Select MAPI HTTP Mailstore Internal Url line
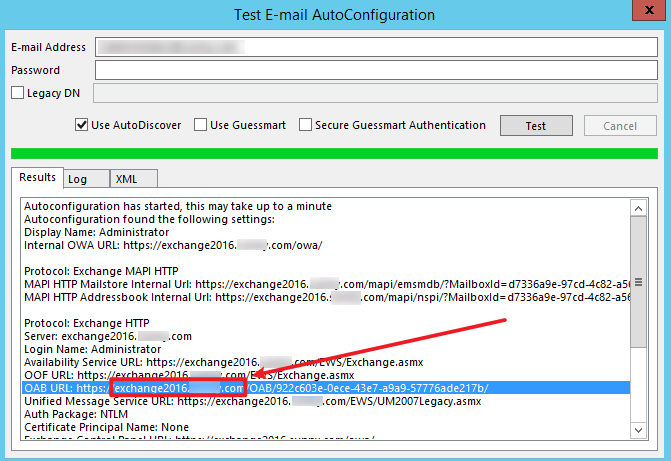 pyautogui.click(x=327, y=284)
